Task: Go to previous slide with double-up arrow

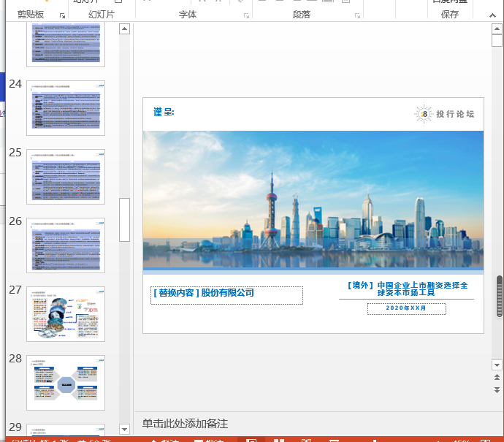Action: click(497, 378)
